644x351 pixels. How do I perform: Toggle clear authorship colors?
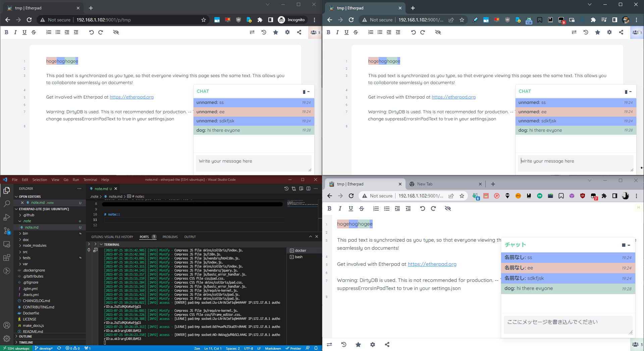116,32
